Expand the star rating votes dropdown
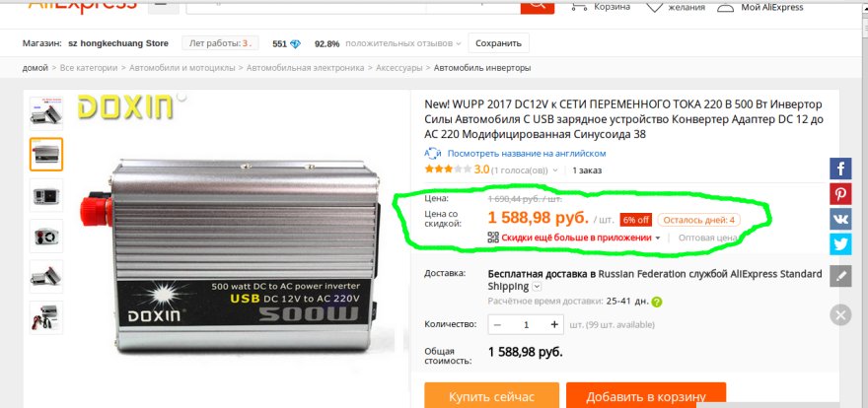 click(555, 170)
